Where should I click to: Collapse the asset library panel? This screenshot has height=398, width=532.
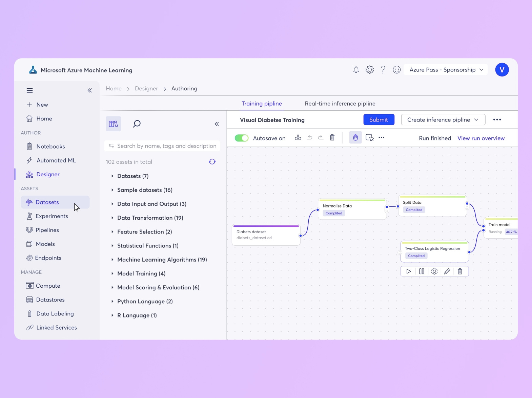(217, 124)
